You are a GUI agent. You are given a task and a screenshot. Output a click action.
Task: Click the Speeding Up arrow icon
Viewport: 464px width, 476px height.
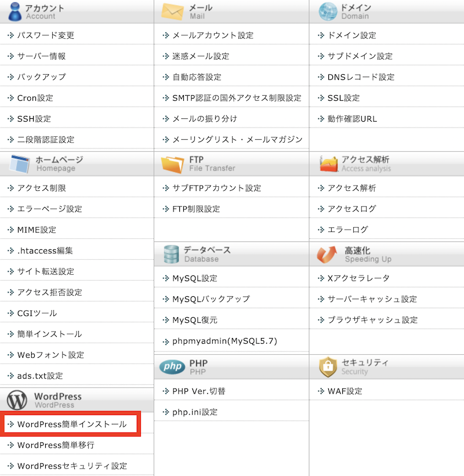pos(327,255)
